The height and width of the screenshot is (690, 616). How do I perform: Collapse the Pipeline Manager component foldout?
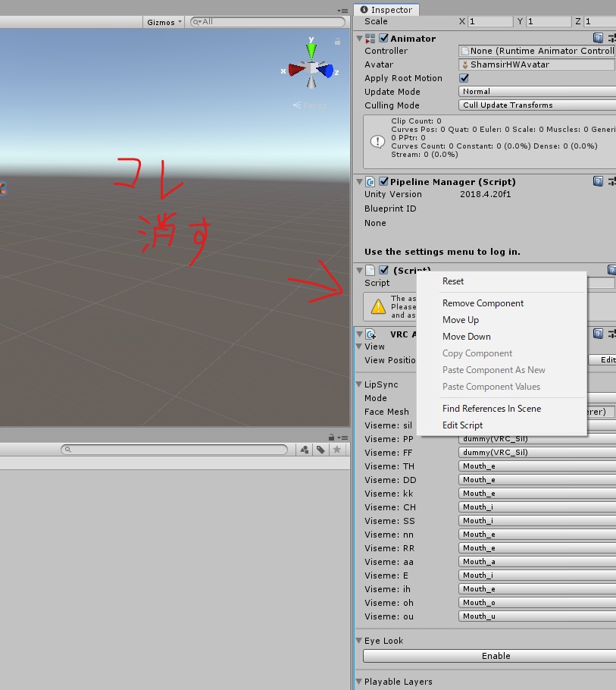click(x=360, y=182)
